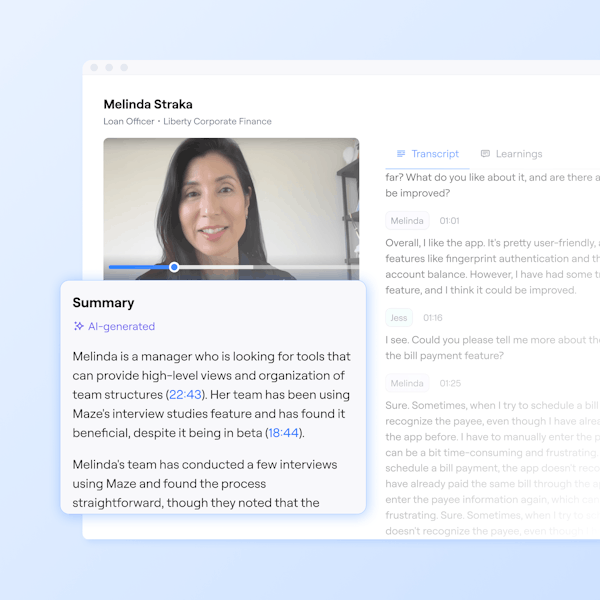This screenshot has height=600, width=600.
Task: Jump to timestamp 18:44 in summary
Action: (283, 433)
